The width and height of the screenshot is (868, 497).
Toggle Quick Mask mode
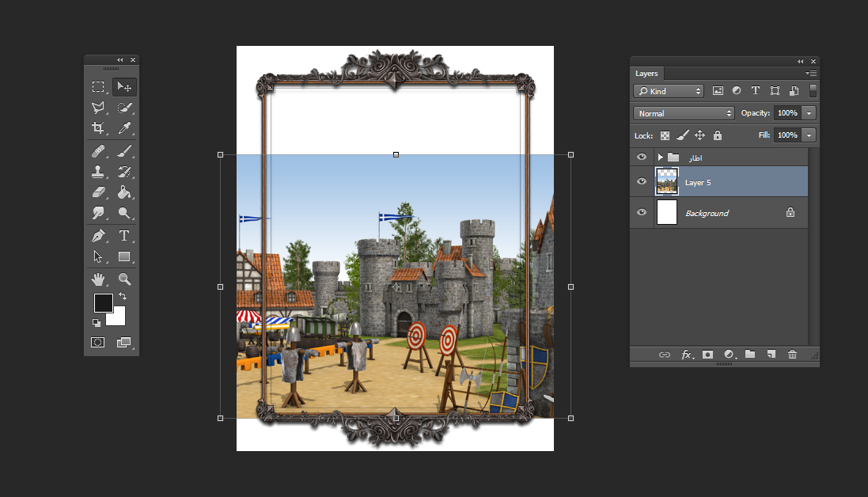[x=98, y=343]
